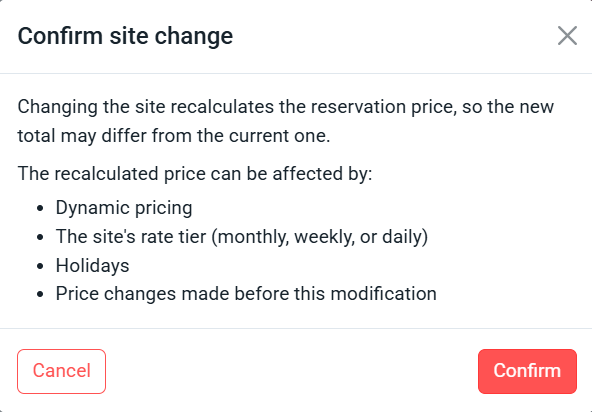Cancel the site change
Screen dimensions: 592x412
coord(62,371)
